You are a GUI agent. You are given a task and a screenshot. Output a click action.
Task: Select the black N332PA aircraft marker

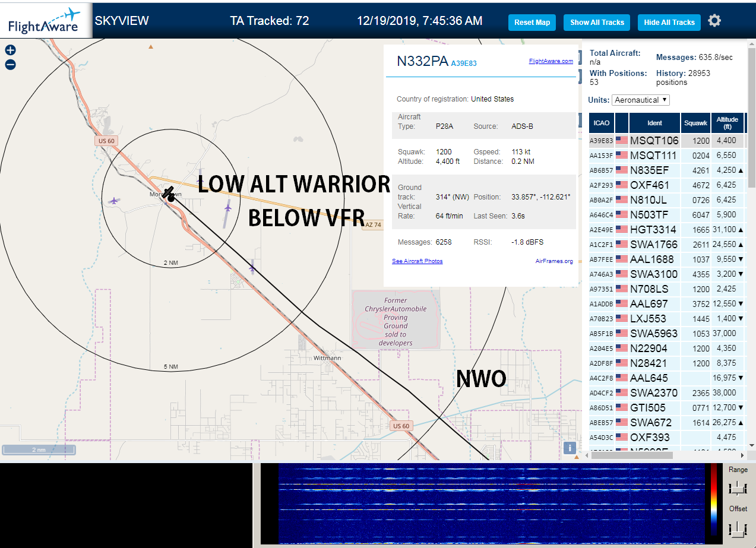[169, 194]
